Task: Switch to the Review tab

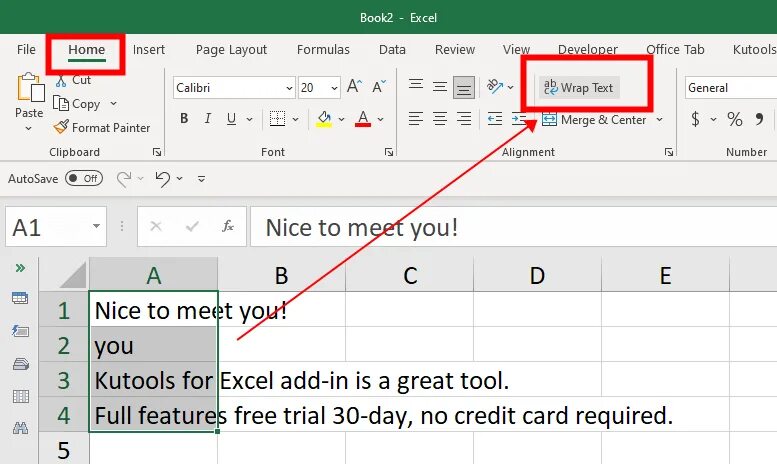Action: [x=455, y=50]
